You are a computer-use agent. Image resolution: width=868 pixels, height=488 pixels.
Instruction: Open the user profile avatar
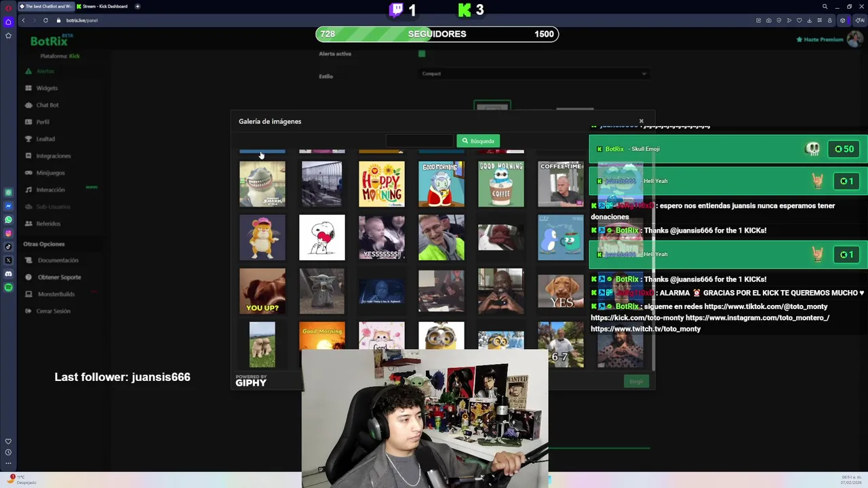(x=854, y=39)
